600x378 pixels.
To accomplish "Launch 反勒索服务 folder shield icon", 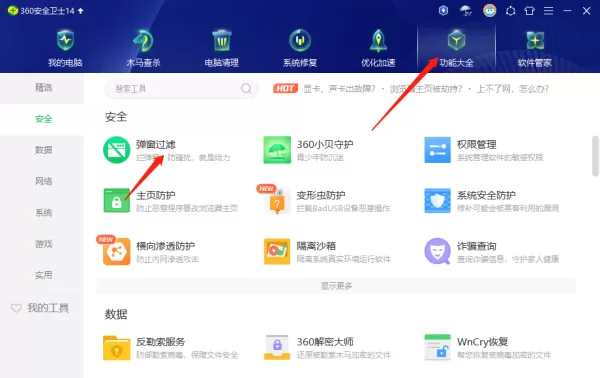I will pyautogui.click(x=117, y=347).
